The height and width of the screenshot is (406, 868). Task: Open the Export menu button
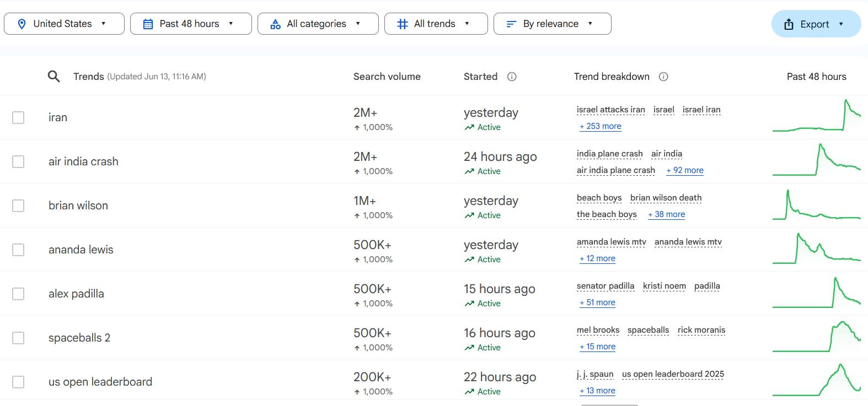click(816, 24)
